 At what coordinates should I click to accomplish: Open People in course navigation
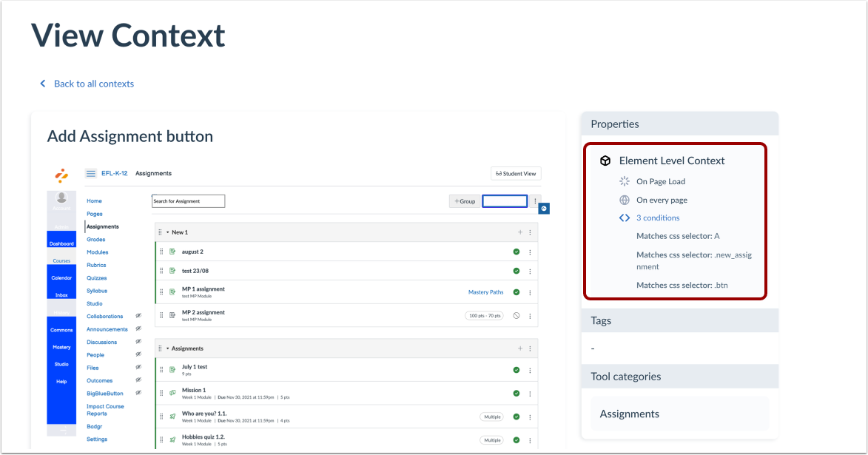[x=95, y=355]
